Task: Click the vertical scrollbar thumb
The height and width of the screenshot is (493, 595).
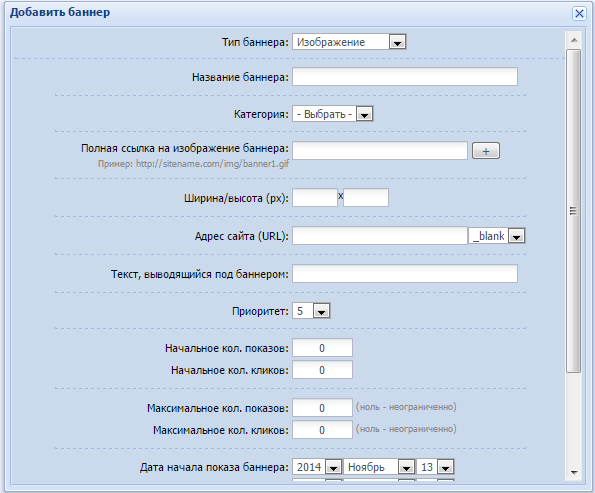Action: click(x=574, y=211)
